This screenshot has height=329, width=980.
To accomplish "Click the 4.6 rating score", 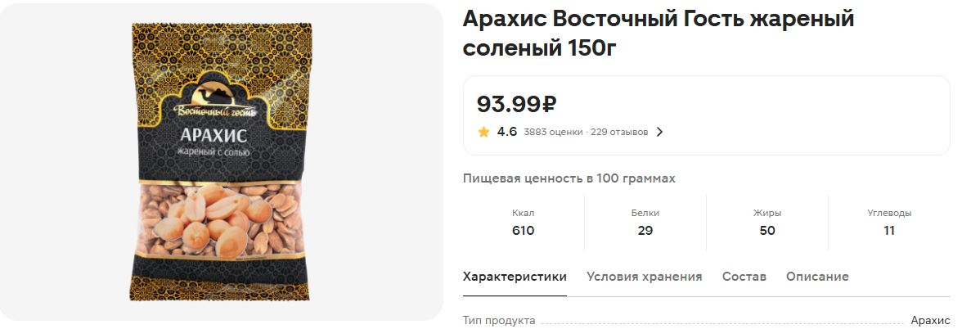I will click(x=507, y=132).
